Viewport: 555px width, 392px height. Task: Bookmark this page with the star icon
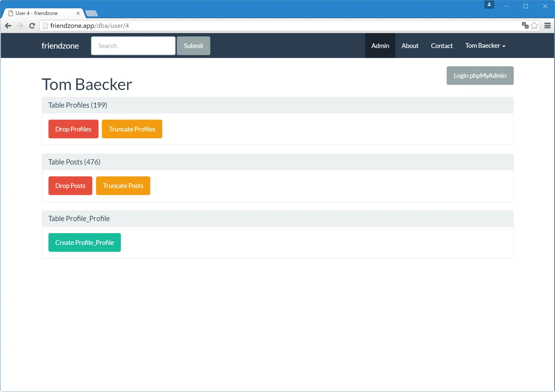click(x=535, y=25)
